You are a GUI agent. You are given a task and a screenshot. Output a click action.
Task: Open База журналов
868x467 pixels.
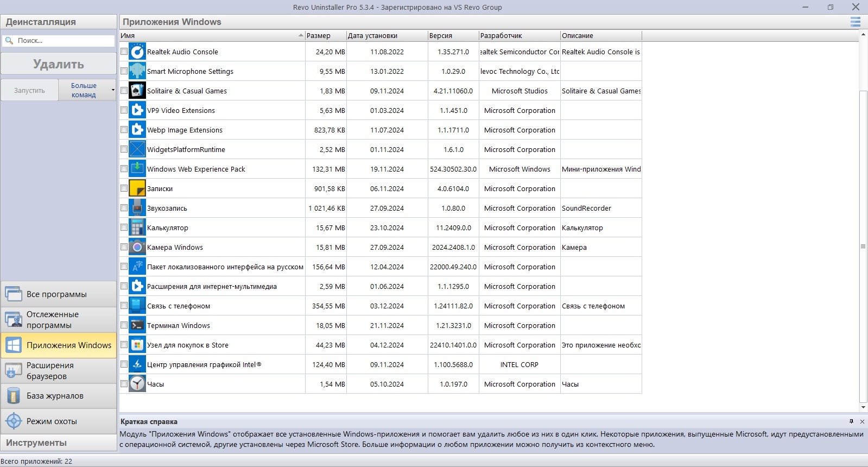coord(59,396)
